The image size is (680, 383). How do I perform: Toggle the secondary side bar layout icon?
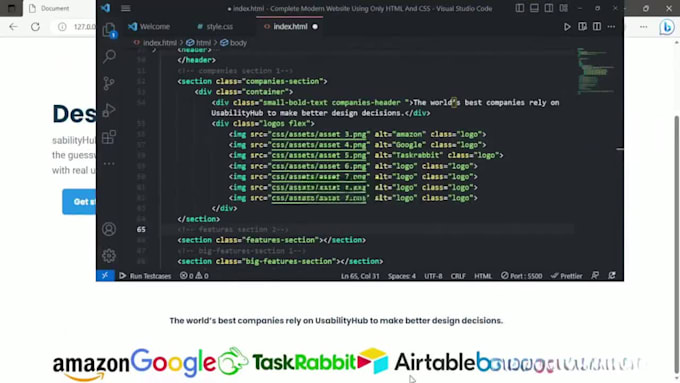[x=549, y=8]
